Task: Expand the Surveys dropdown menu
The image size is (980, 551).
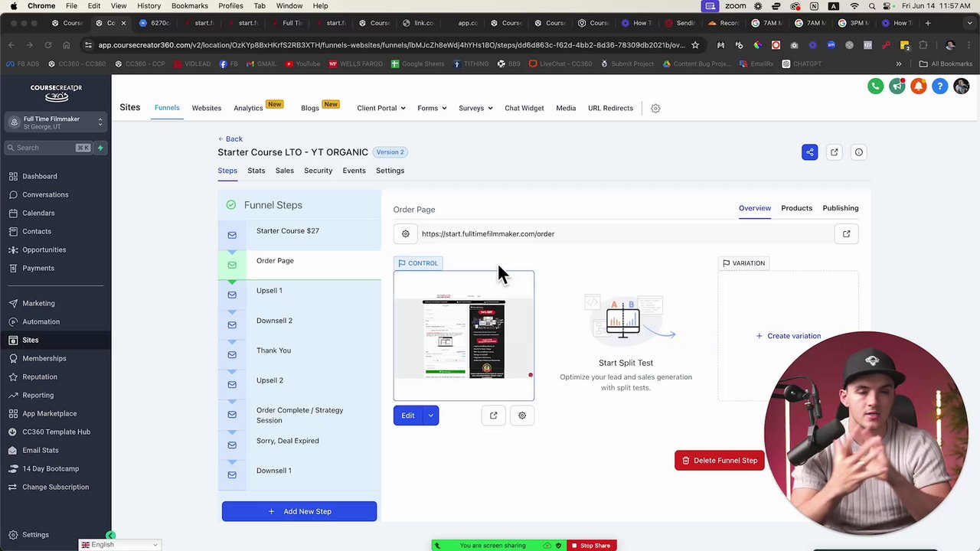Action: [475, 109]
